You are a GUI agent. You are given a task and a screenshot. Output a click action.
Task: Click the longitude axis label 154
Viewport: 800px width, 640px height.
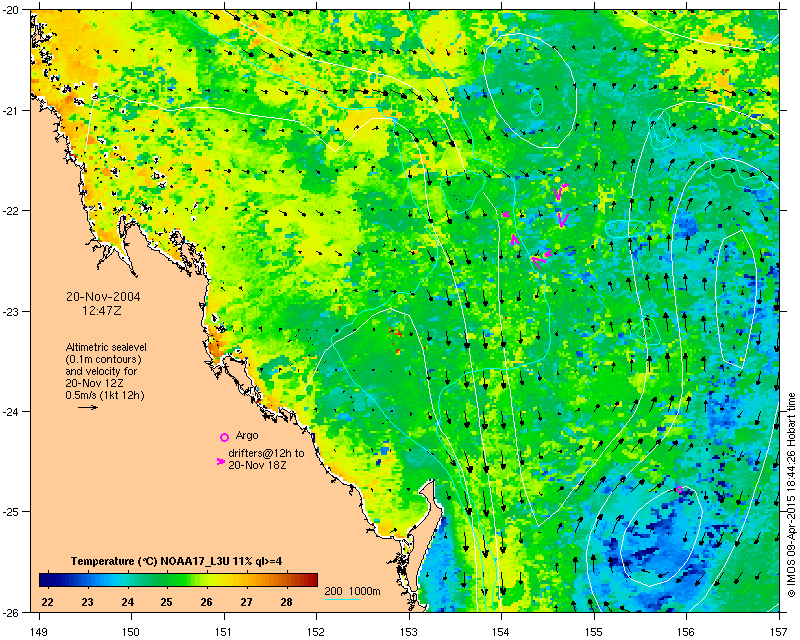(x=501, y=632)
